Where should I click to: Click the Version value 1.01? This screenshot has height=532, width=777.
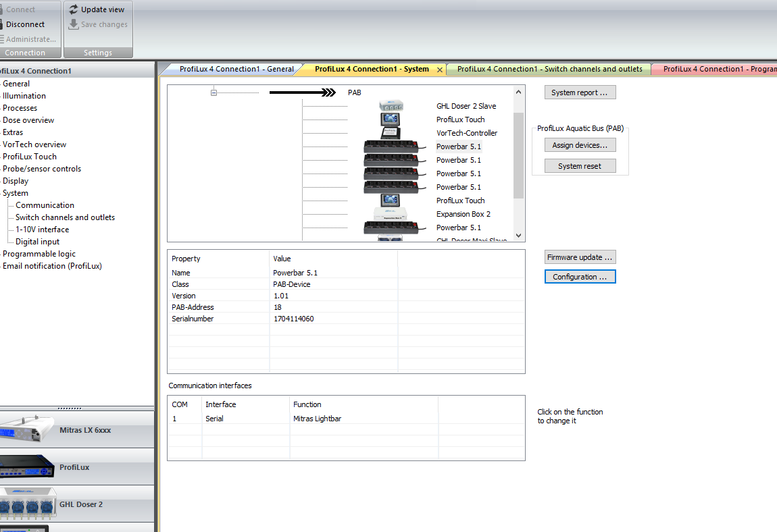tap(281, 296)
